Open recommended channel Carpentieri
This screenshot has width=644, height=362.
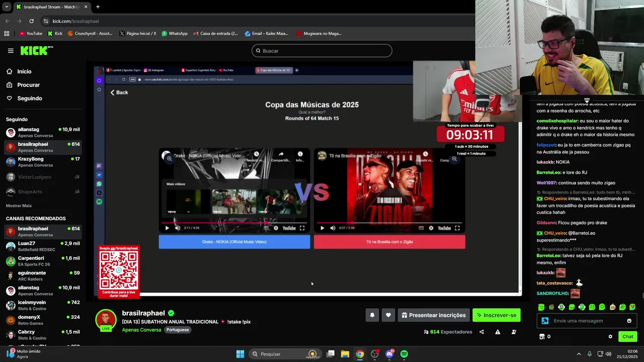[x=43, y=261]
